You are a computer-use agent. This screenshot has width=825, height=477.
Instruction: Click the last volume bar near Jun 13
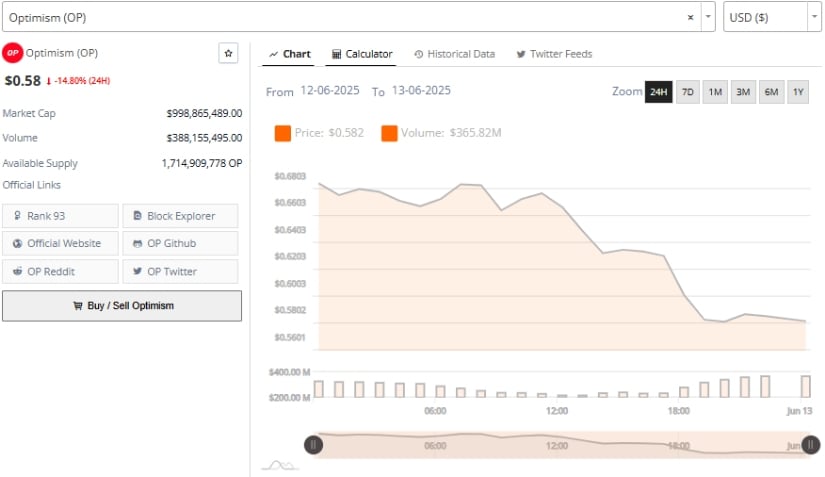pyautogui.click(x=806, y=387)
